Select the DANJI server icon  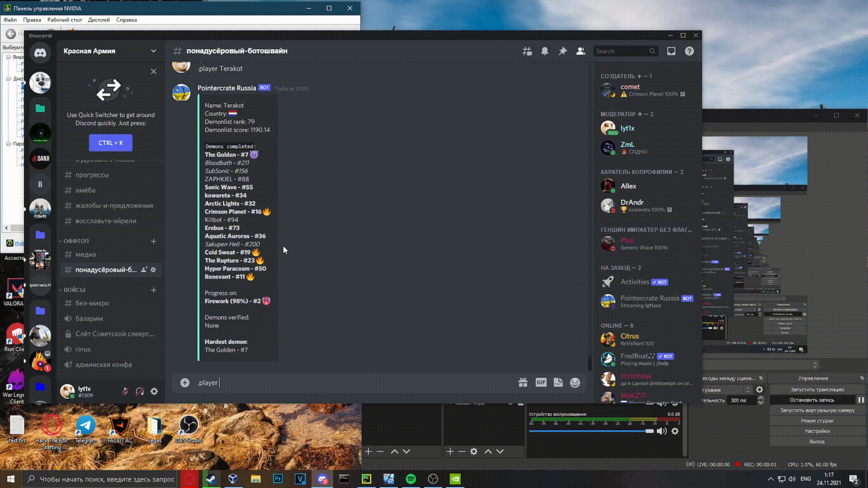point(40,159)
